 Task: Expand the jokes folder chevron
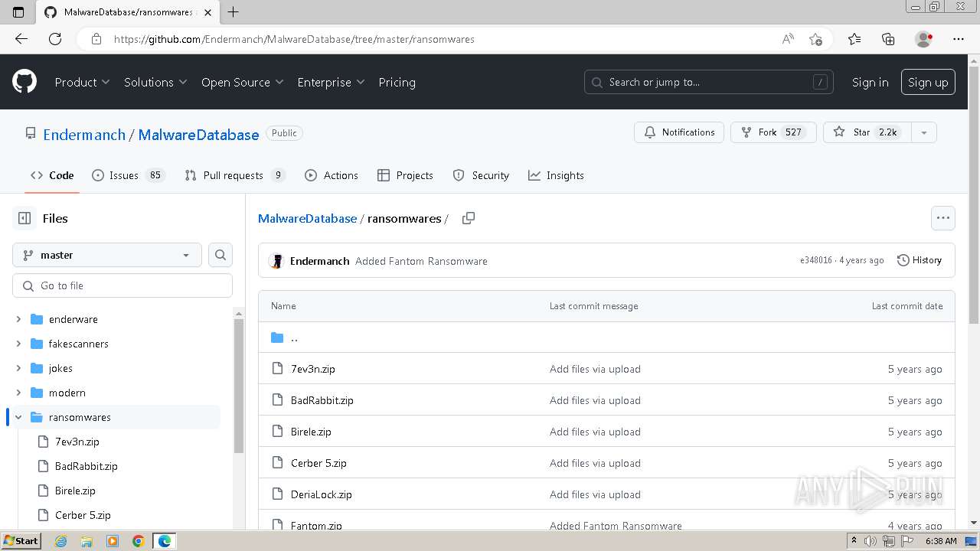18,368
